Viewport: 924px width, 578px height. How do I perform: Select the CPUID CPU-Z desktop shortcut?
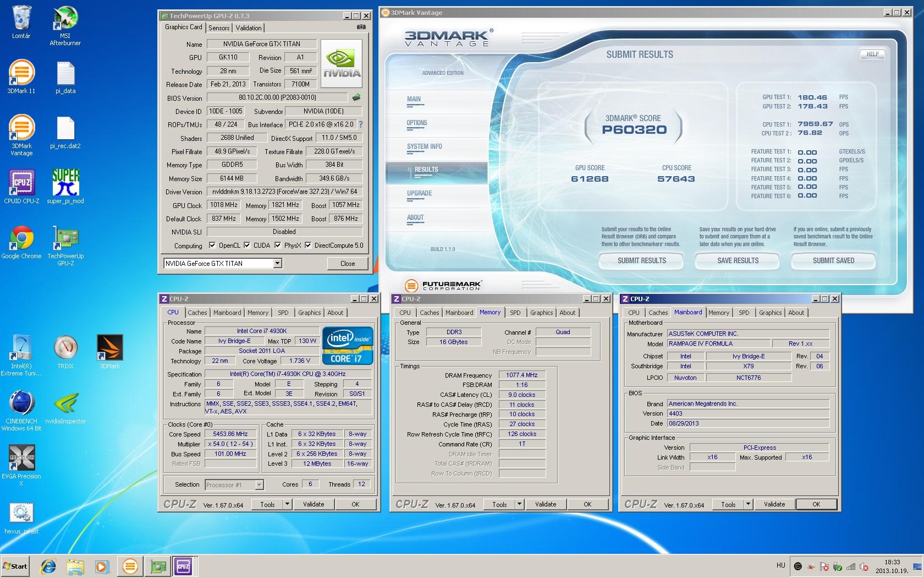click(21, 187)
